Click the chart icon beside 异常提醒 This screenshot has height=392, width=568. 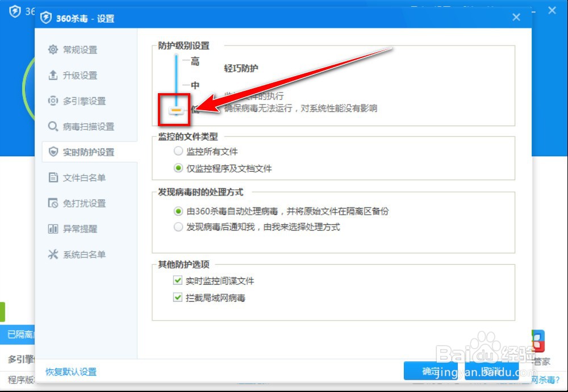click(x=53, y=228)
